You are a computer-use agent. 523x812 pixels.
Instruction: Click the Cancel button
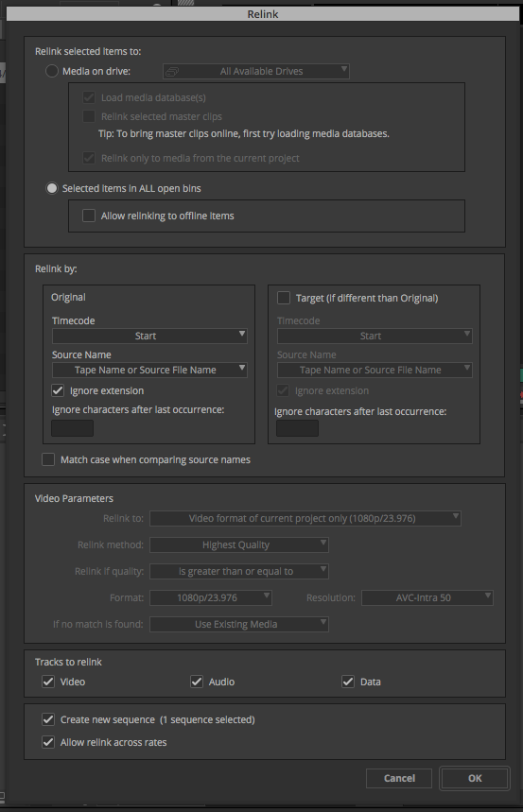(x=399, y=778)
